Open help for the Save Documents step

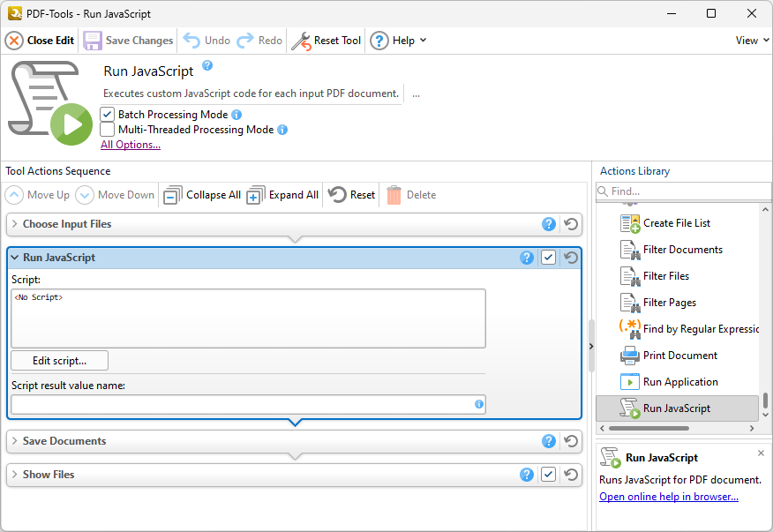[x=549, y=441]
